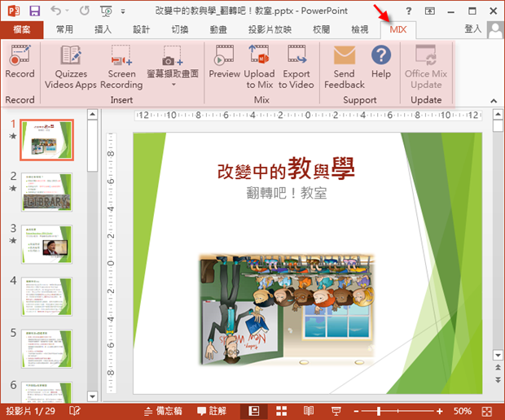Screen dimensions: 505x420
Task: Insert Quizzes Videos Apps
Action: 71,67
